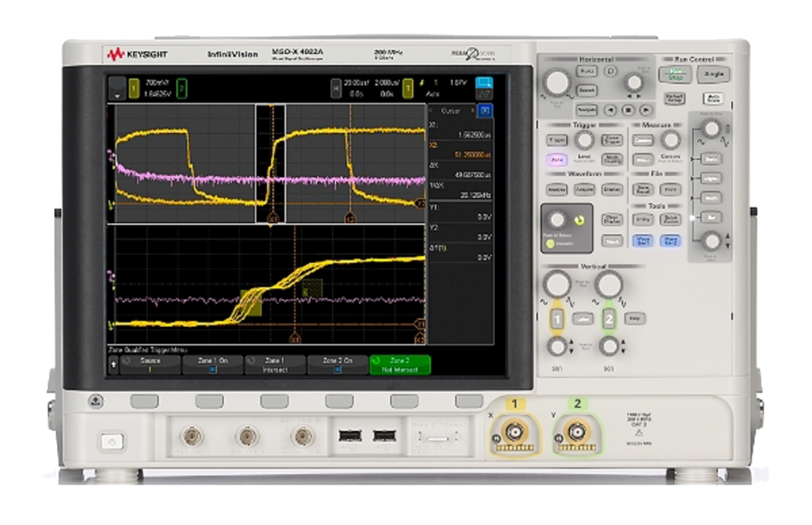
Task: Toggle the lit Zone key in Trigger section
Action: tap(556, 160)
